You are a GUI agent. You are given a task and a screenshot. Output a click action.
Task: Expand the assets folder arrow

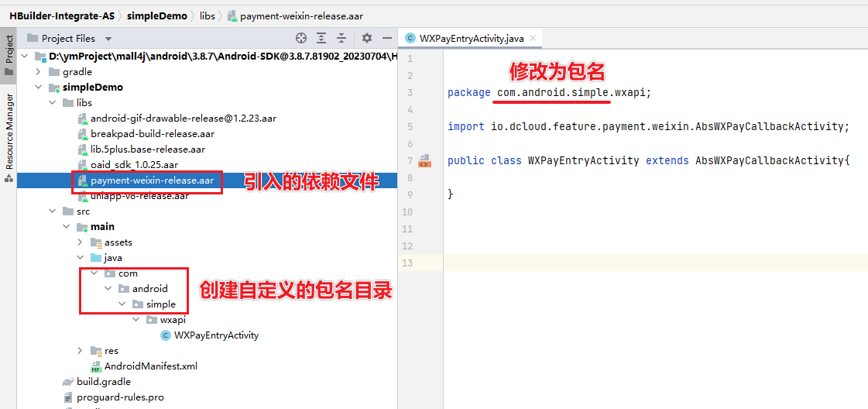coord(80,242)
